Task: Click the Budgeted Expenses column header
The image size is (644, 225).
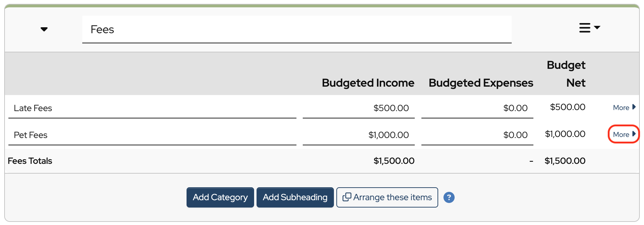Action: (x=481, y=83)
